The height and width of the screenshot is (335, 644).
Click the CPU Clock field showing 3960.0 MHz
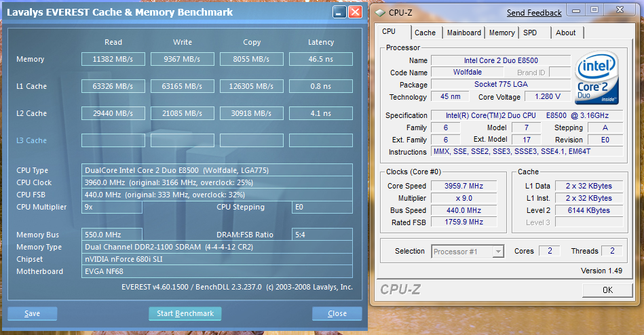point(217,182)
